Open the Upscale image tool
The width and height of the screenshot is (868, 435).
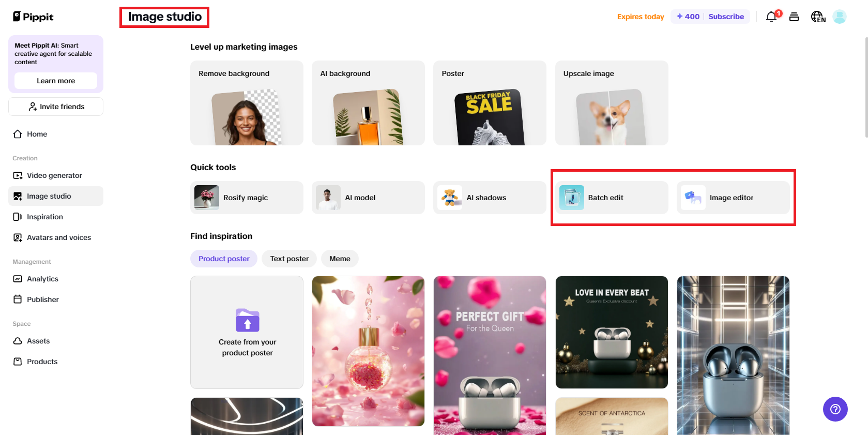pos(611,102)
